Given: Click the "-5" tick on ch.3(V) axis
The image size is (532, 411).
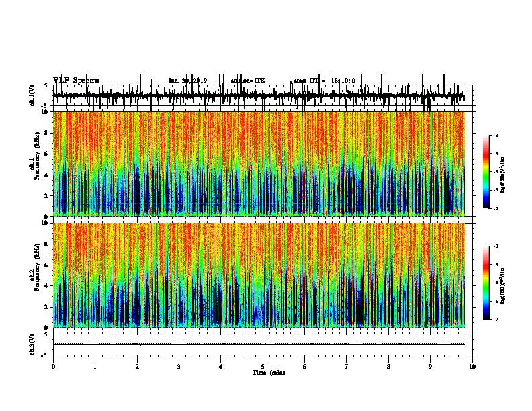Looking at the screenshot, I should click(46, 355).
